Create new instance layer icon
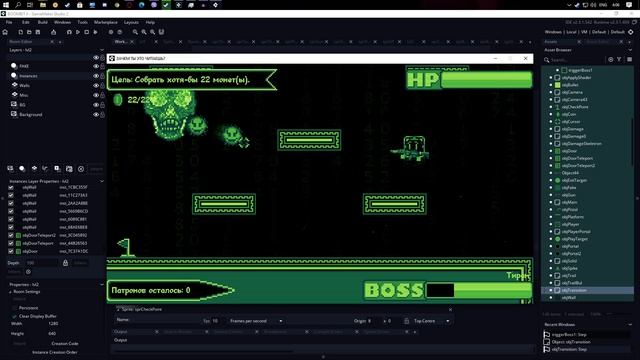 click(22, 169)
